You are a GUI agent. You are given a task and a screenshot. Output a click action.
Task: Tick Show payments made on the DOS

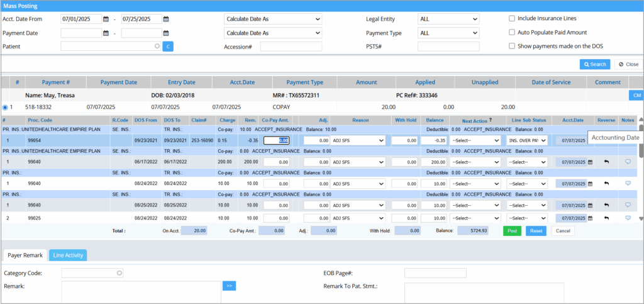coord(512,46)
